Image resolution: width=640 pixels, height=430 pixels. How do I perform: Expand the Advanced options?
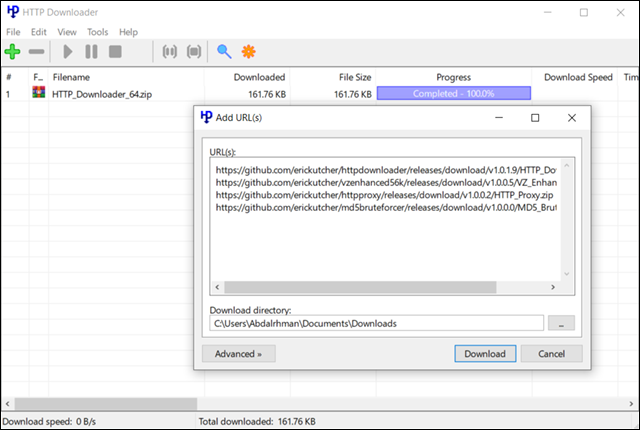tap(239, 354)
